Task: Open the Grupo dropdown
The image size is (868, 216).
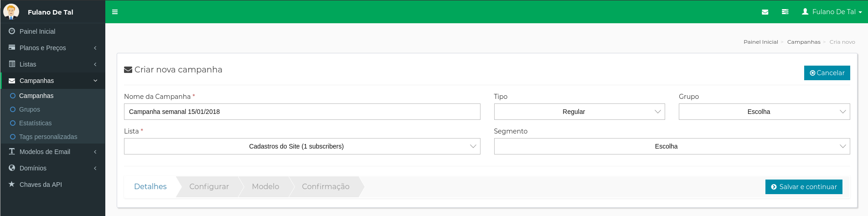Action: (764, 112)
